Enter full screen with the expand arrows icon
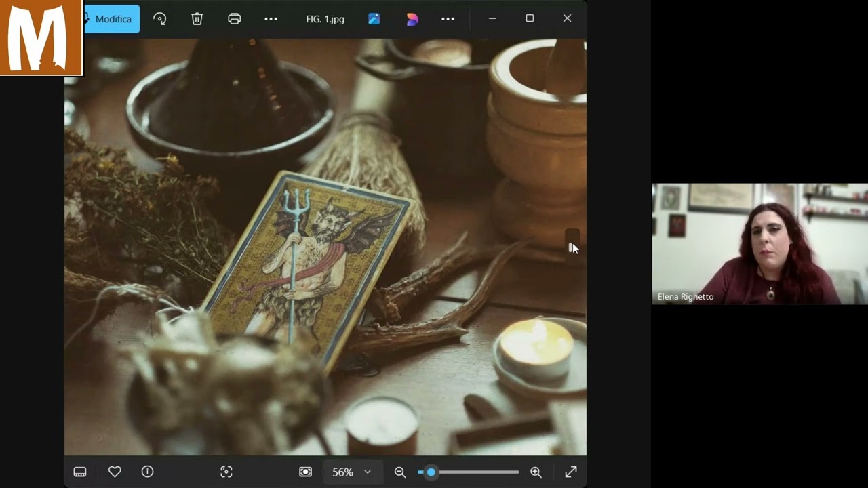This screenshot has width=868, height=488. (571, 472)
